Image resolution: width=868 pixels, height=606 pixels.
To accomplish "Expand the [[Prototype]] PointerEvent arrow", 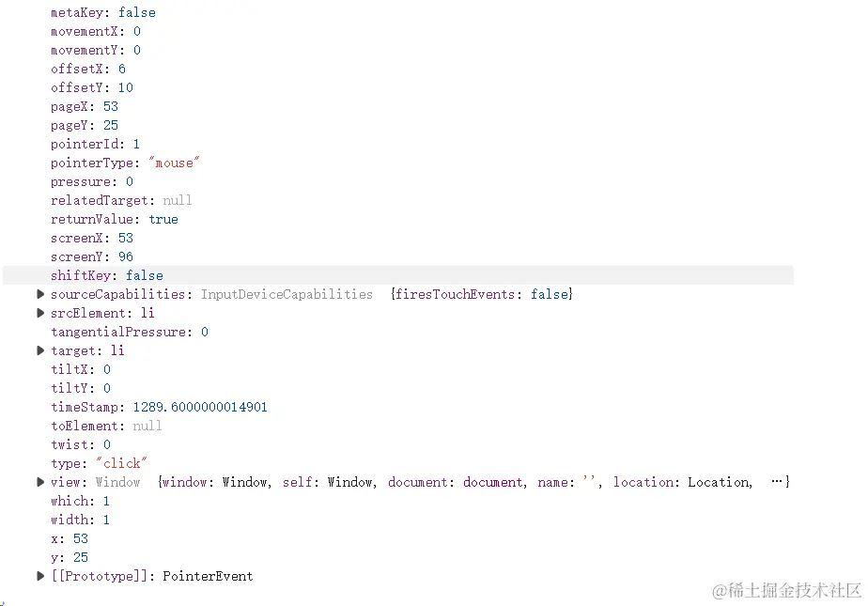I will pos(40,576).
